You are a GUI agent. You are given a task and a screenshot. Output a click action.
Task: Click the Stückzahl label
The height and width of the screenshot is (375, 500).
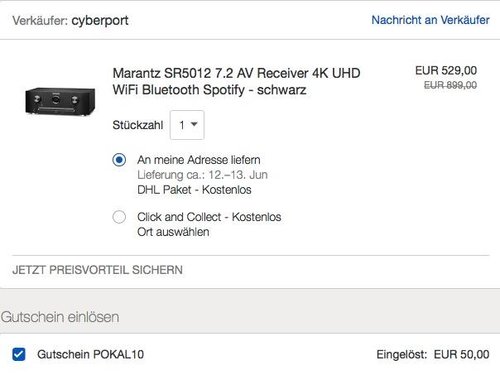point(138,125)
